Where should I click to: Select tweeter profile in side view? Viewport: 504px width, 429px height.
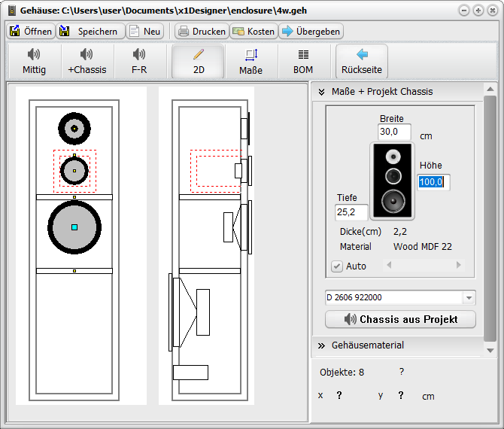245,129
